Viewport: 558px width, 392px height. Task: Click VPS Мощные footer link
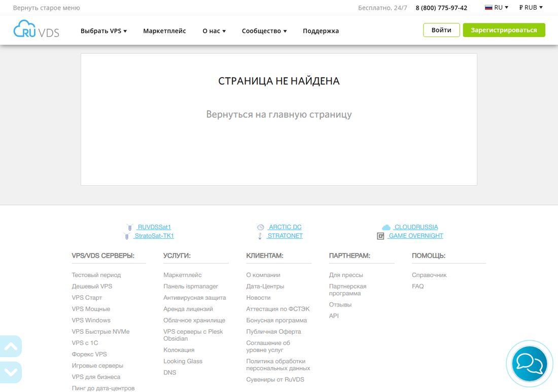(91, 309)
